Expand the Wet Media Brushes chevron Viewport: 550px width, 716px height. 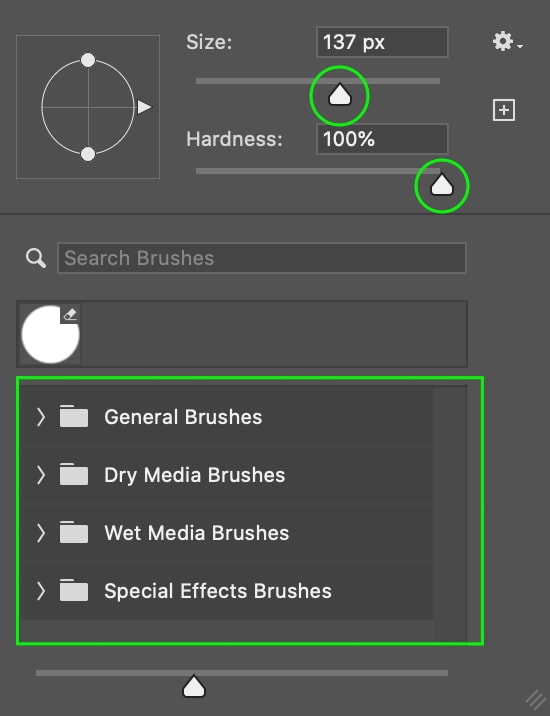coord(41,532)
